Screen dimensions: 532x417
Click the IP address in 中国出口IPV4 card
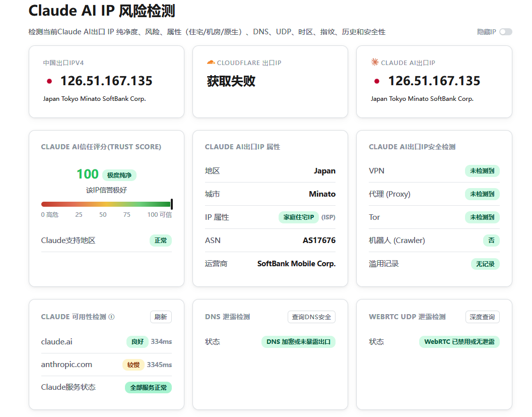(106, 81)
